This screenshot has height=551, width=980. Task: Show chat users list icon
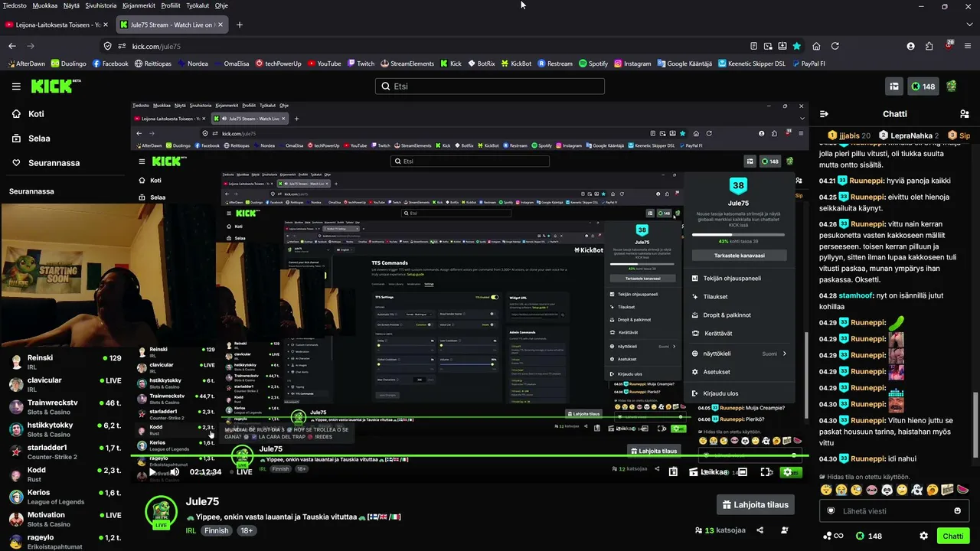(x=964, y=114)
